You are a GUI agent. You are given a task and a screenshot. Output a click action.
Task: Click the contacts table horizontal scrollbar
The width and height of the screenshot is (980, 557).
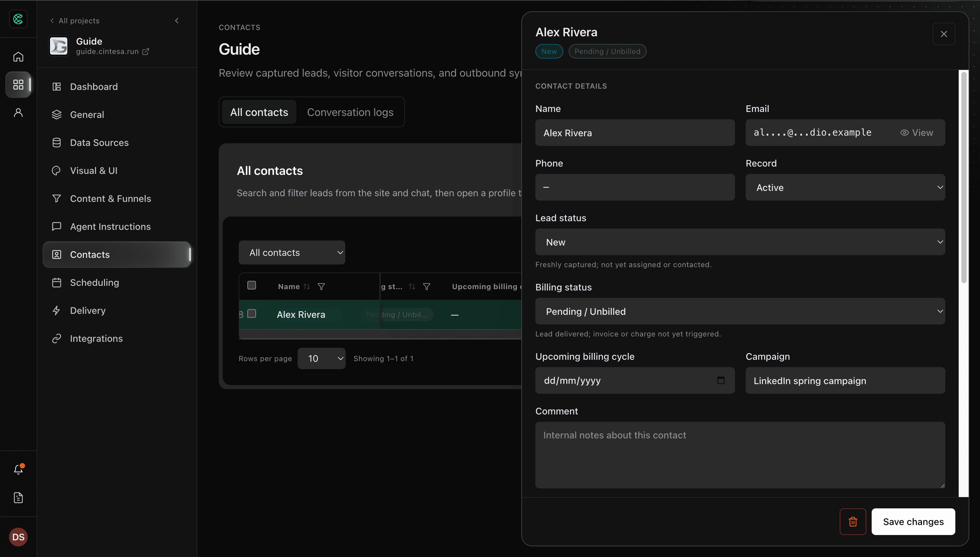coord(380,334)
